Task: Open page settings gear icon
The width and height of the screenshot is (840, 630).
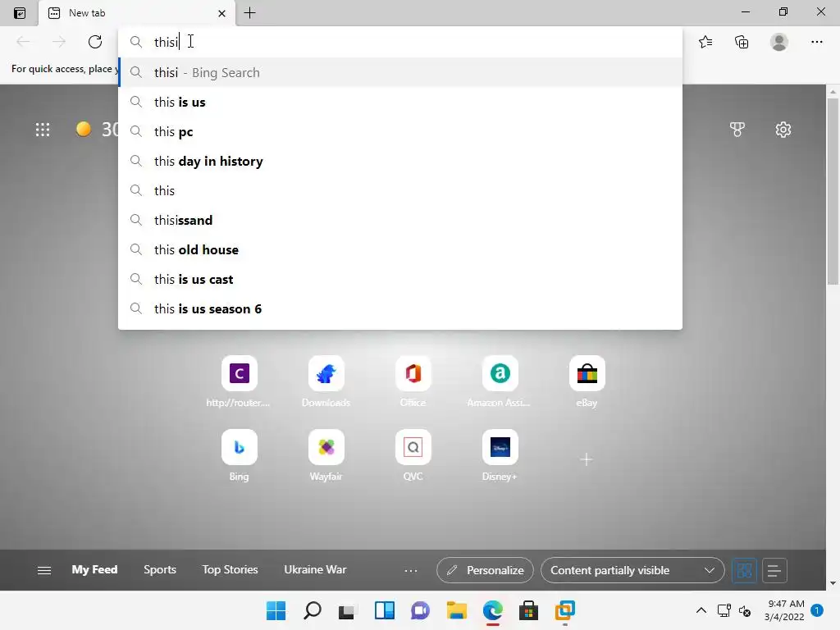Action: tap(783, 129)
